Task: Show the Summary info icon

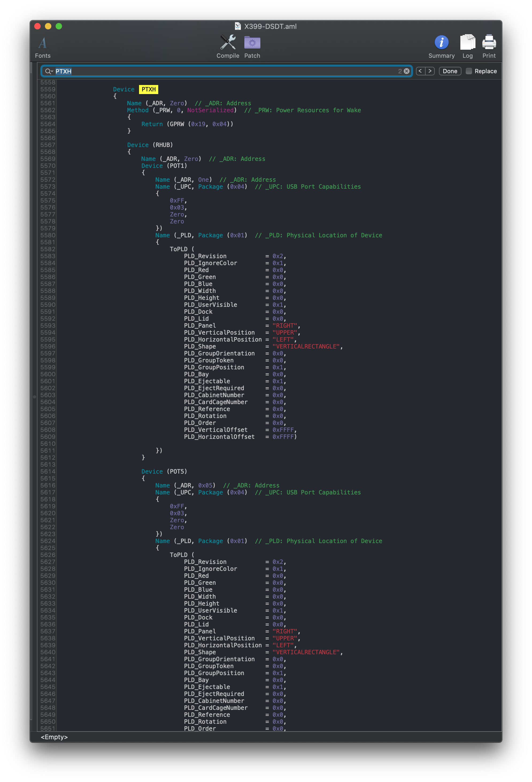Action: 441,42
